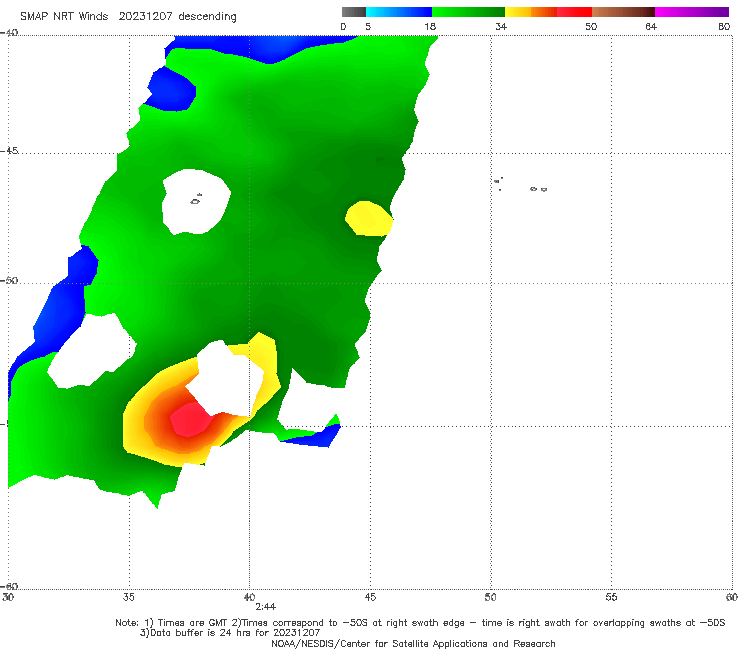The height and width of the screenshot is (650, 740).
Task: Click the word 'descending' in the title
Action: click(208, 17)
